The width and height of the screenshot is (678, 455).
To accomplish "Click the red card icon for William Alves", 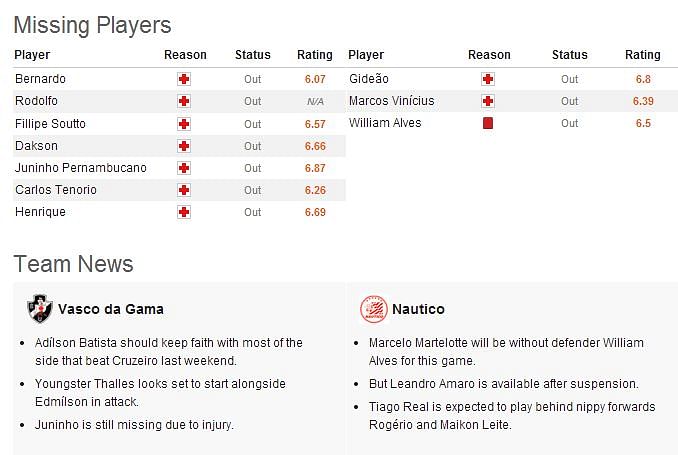I will click(488, 123).
